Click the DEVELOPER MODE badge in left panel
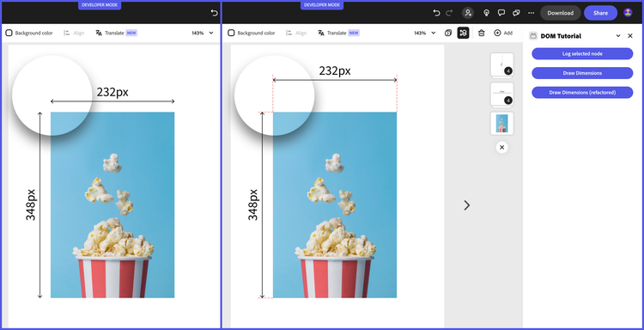Viewport: 644px width, 330px height. coord(100,5)
